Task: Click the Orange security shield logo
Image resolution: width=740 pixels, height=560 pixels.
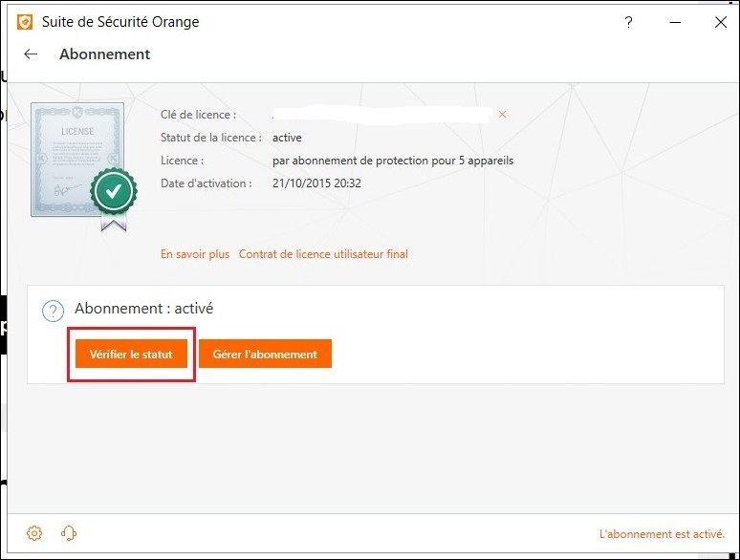Action: click(25, 22)
